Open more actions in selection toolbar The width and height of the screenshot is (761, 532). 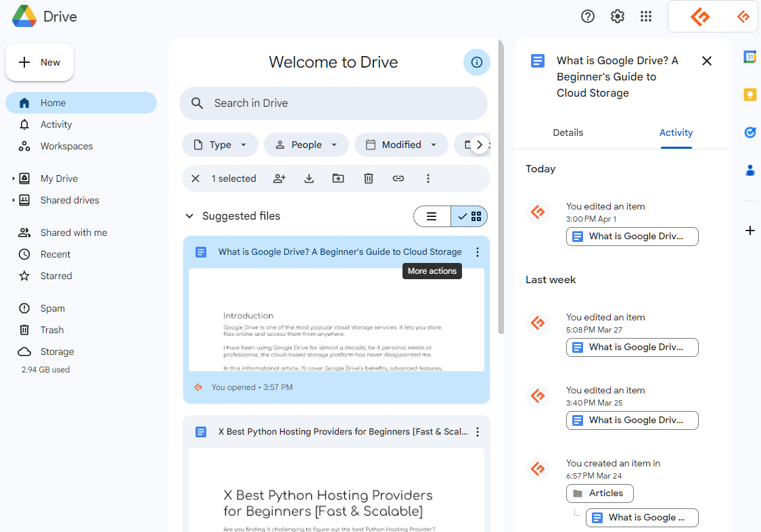[x=428, y=178]
